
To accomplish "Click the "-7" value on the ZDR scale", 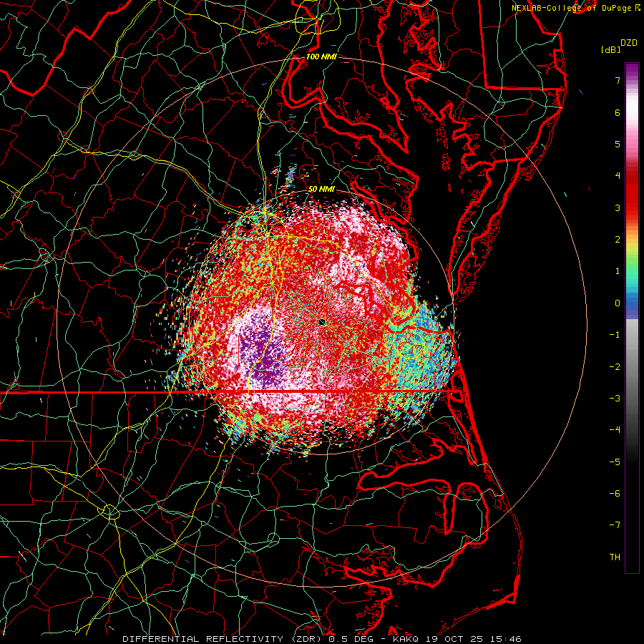I will (615, 525).
